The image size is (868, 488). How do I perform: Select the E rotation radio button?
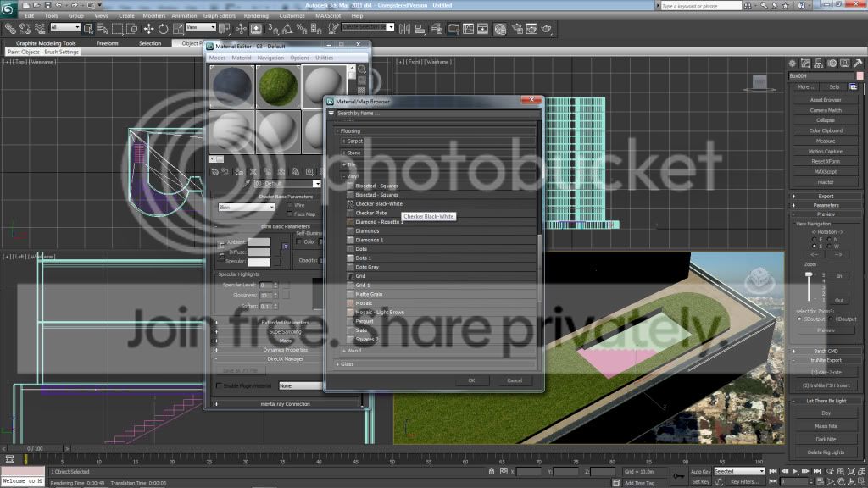tap(814, 239)
